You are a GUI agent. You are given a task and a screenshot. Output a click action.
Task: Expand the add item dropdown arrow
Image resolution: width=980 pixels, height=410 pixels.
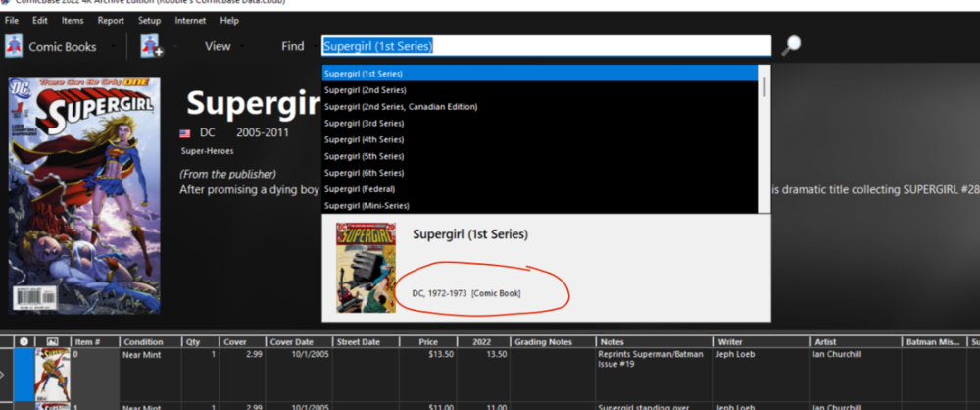[x=175, y=46]
